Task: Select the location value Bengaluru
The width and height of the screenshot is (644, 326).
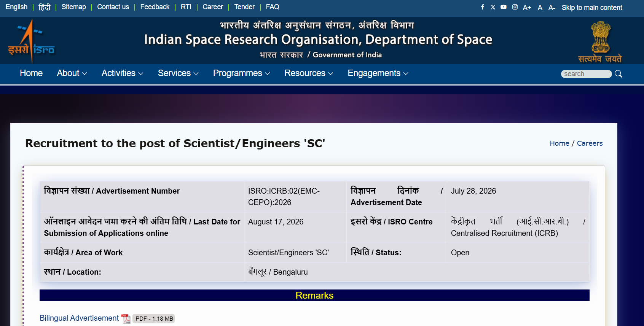Action: [278, 272]
